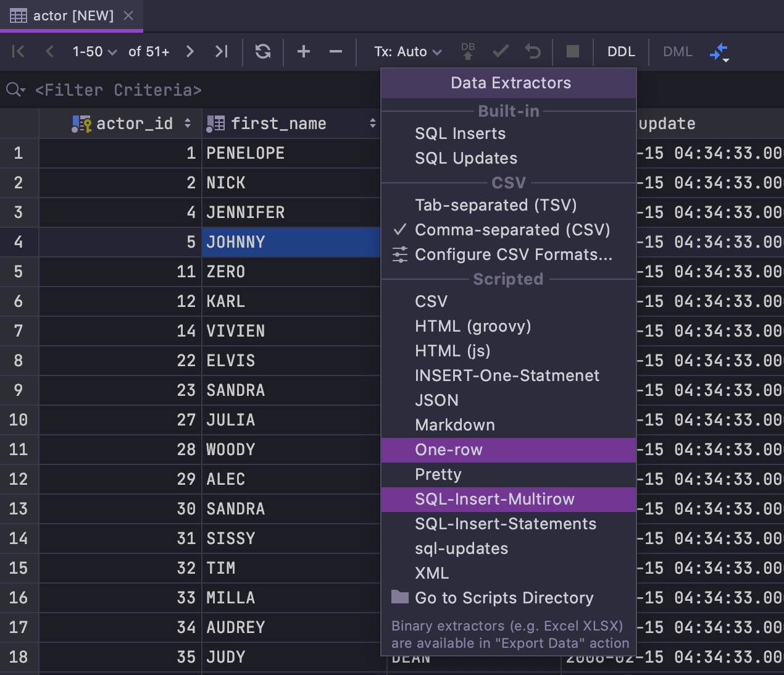Submit changes to the database (DB arrow)

click(468, 51)
